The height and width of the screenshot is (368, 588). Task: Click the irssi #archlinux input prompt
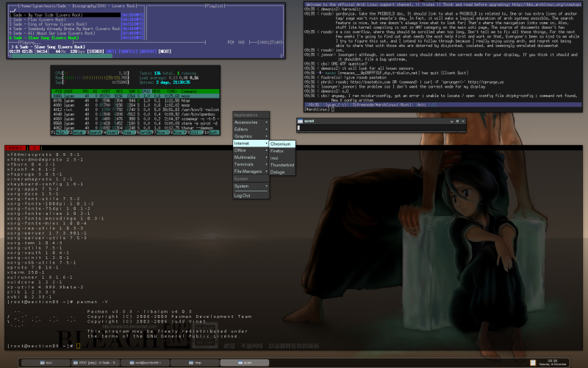[x=442, y=109]
